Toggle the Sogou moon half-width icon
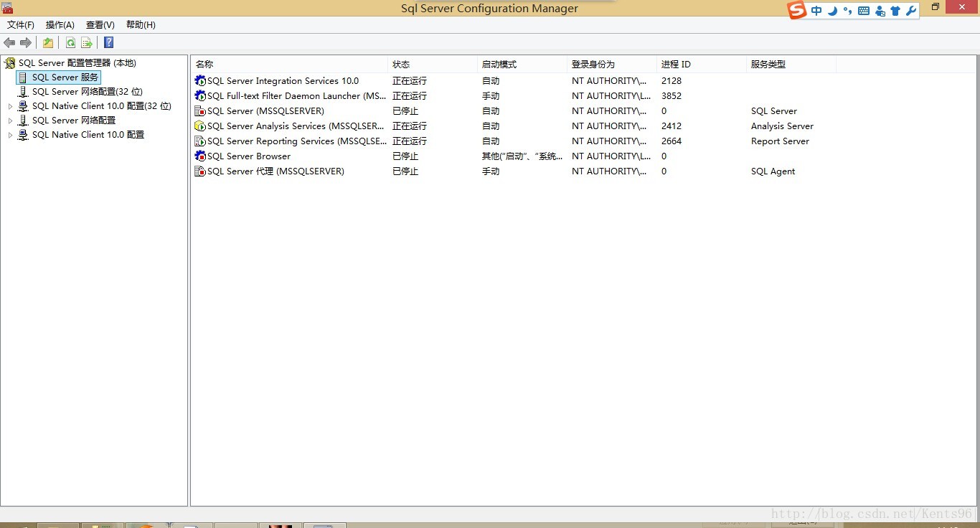Viewport: 980px width, 528px height. (832, 11)
